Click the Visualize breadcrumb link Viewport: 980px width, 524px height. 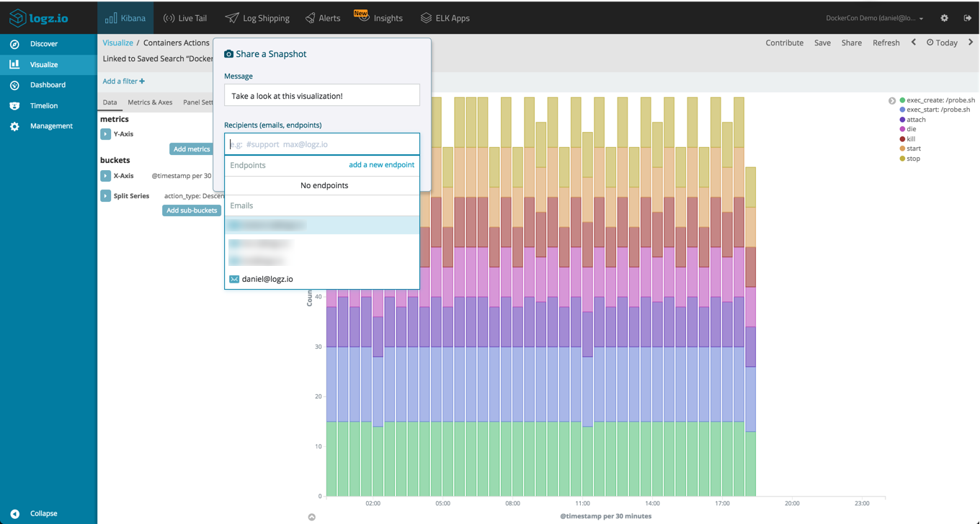click(117, 43)
